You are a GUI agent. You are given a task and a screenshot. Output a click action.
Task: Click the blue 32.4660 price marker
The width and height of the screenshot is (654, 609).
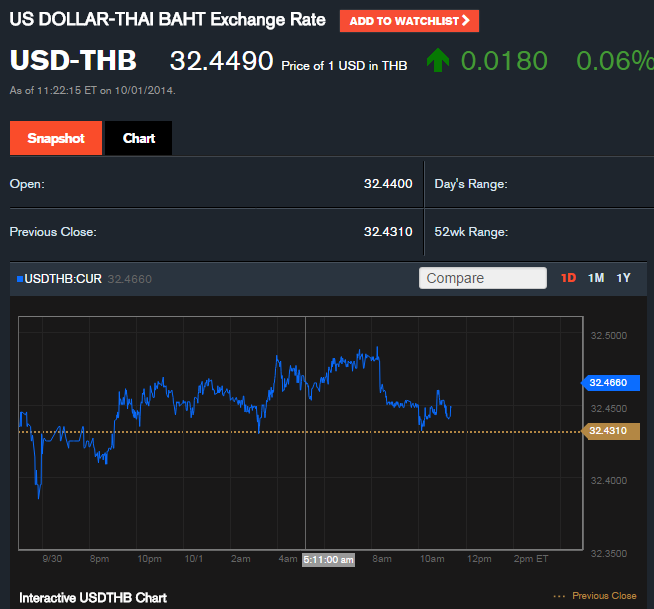[x=611, y=383]
